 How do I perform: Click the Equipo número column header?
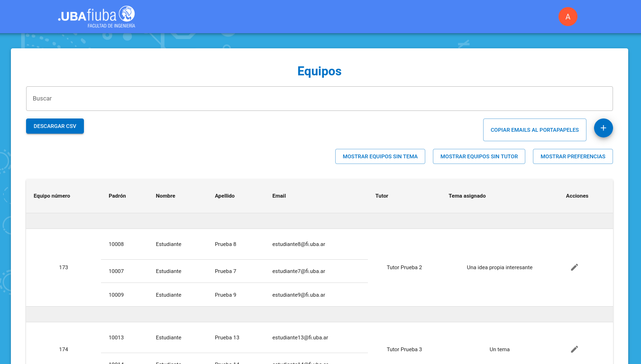(x=52, y=196)
